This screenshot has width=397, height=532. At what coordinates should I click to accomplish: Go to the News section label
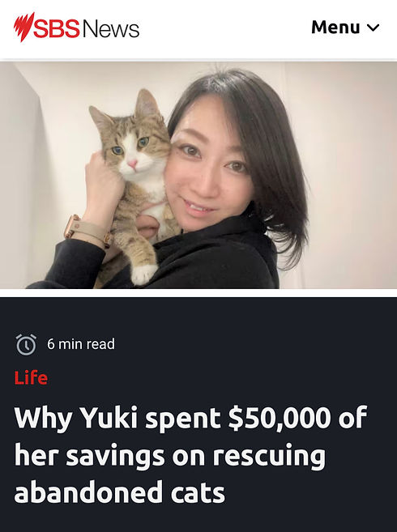click(x=111, y=28)
